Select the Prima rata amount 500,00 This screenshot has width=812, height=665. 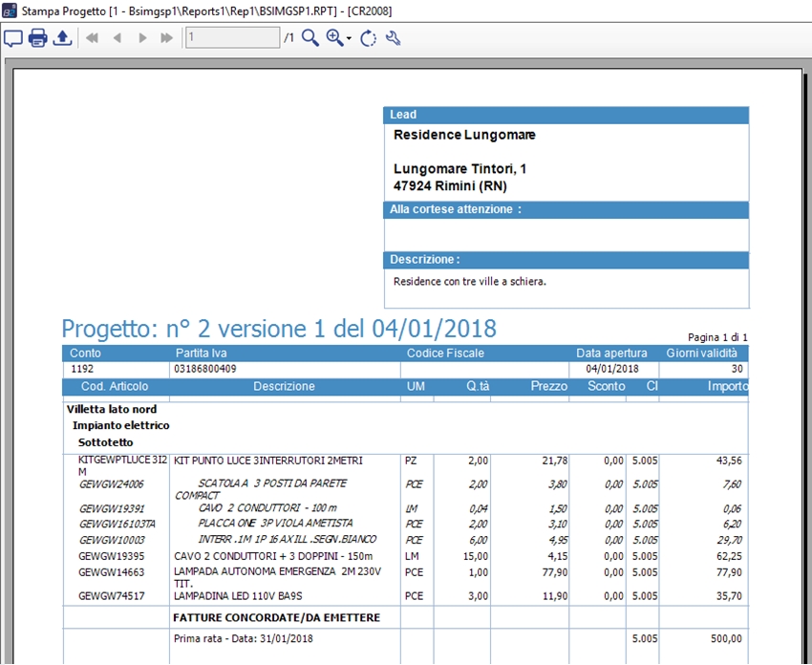[723, 637]
